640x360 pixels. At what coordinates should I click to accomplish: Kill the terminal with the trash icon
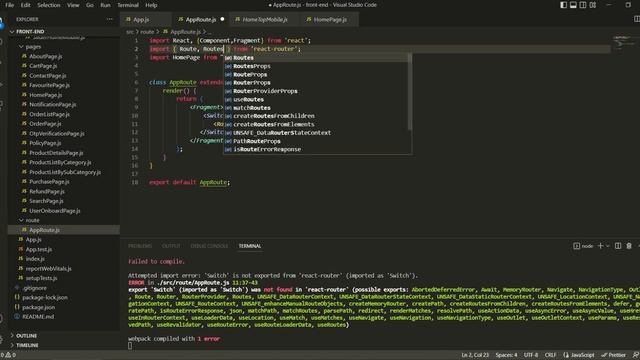[x=629, y=246]
